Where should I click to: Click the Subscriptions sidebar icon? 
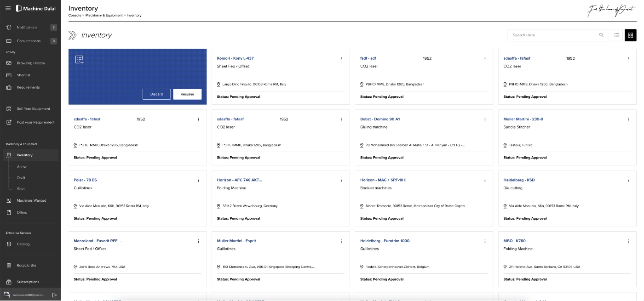[x=9, y=282]
